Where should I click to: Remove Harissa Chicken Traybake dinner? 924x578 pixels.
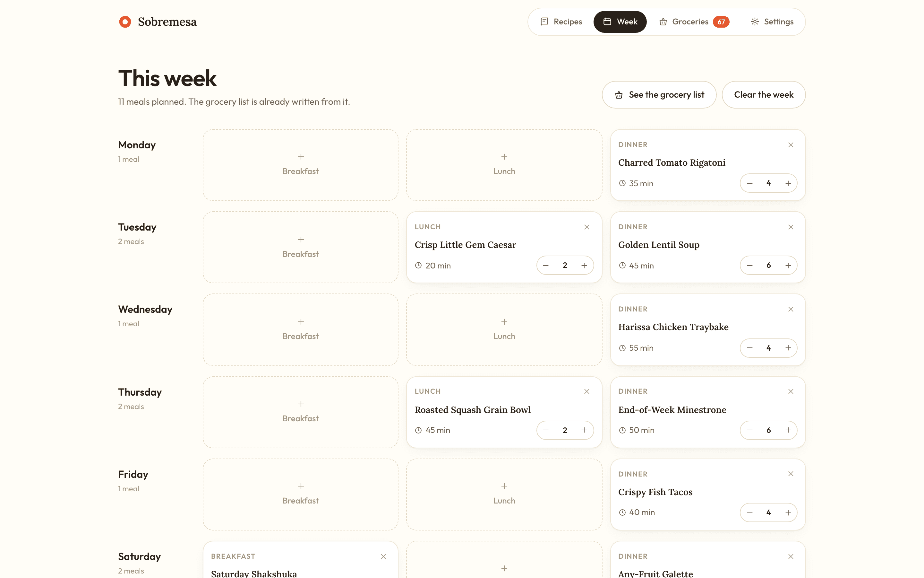pos(791,309)
